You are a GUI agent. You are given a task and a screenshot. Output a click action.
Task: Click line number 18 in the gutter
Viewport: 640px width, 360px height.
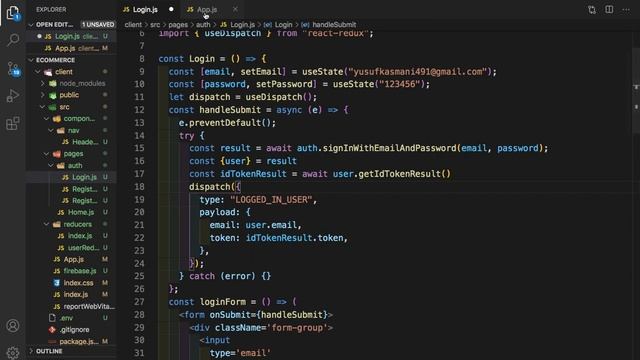tap(139, 187)
